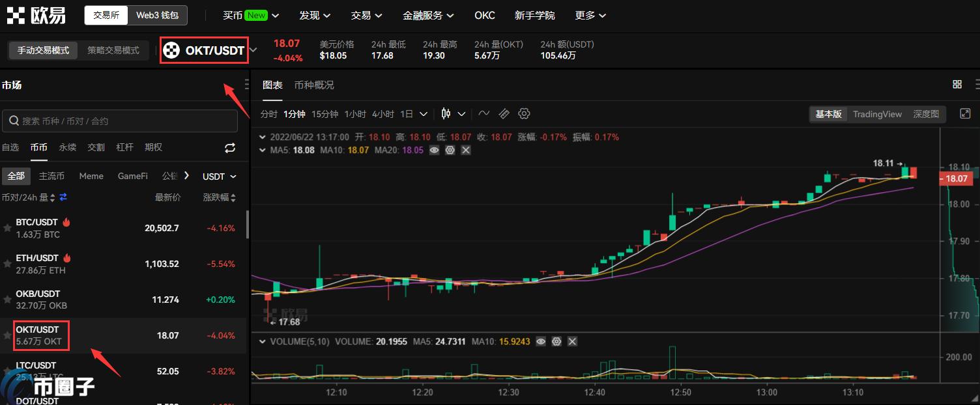This screenshot has height=405, width=980.
Task: Open MA indicator settings gear
Action: pos(450,150)
